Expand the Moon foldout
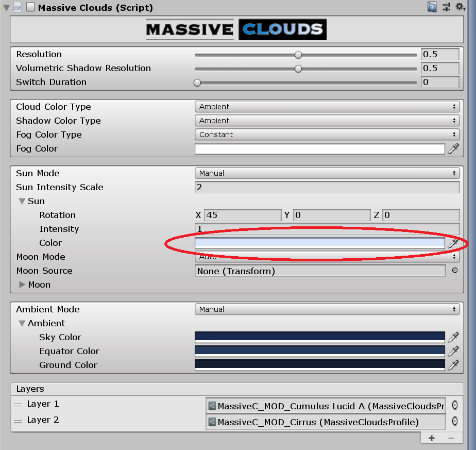The width and height of the screenshot is (476, 450). pos(22,285)
